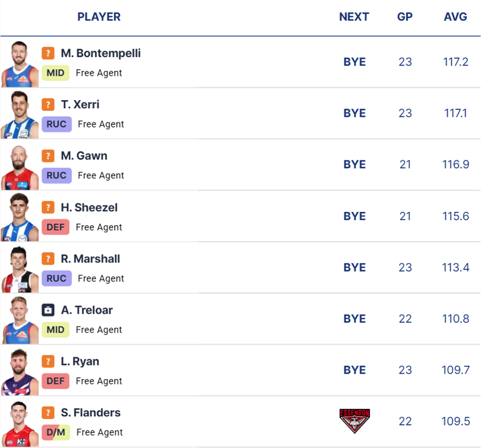Screen dimensions: 481x448
Task: Click the orange question icon next to T. Xerri
Action: click(x=48, y=104)
